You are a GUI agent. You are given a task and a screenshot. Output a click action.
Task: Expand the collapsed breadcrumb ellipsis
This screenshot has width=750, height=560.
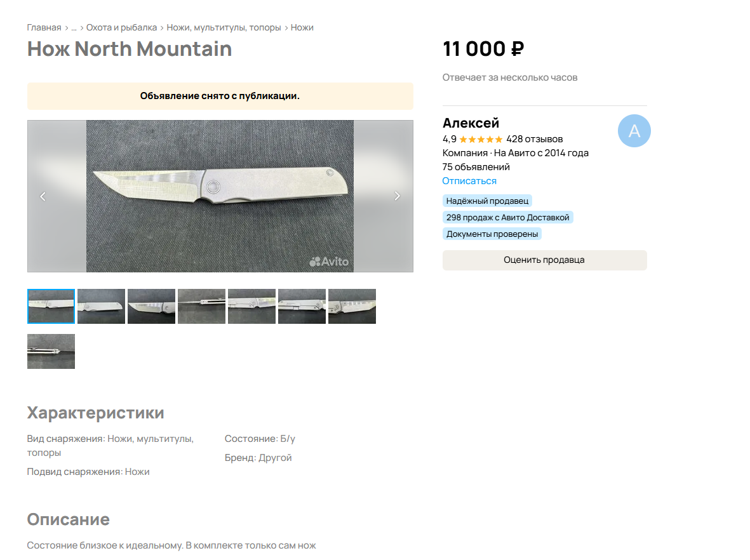74,27
